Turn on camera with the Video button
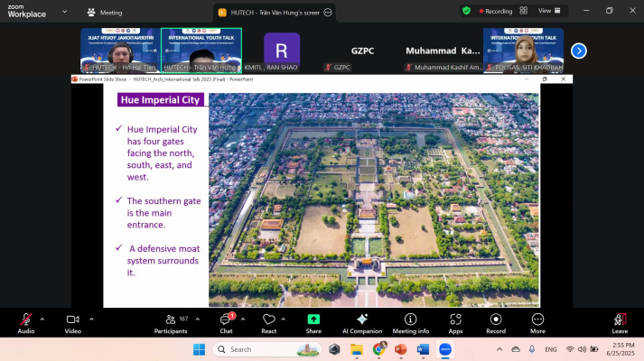 point(73,320)
